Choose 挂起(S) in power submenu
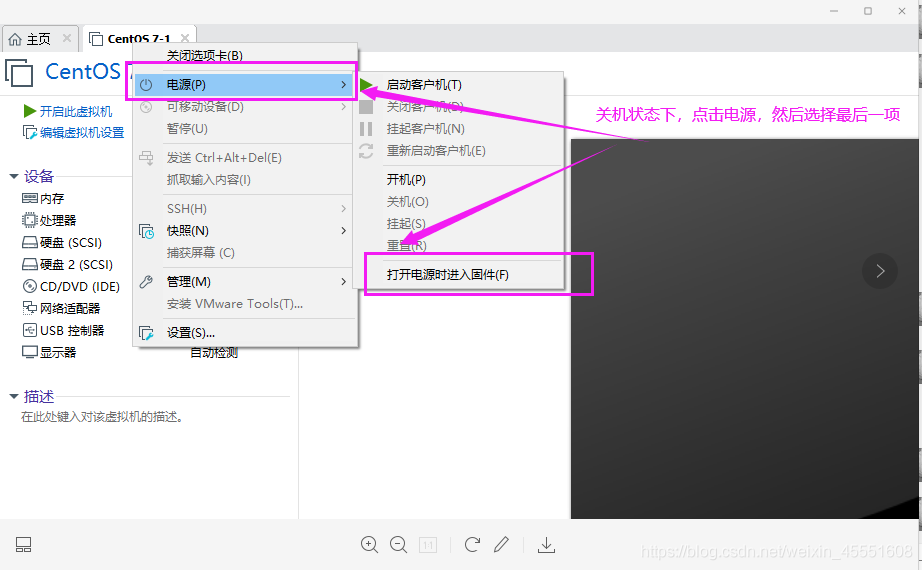Image resolution: width=922 pixels, height=570 pixels. tap(406, 224)
